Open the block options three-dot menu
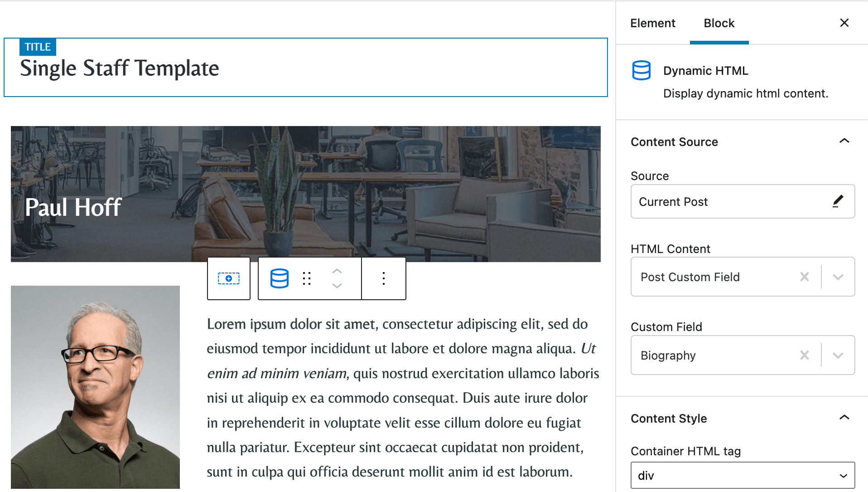The width and height of the screenshot is (868, 492). click(x=383, y=278)
